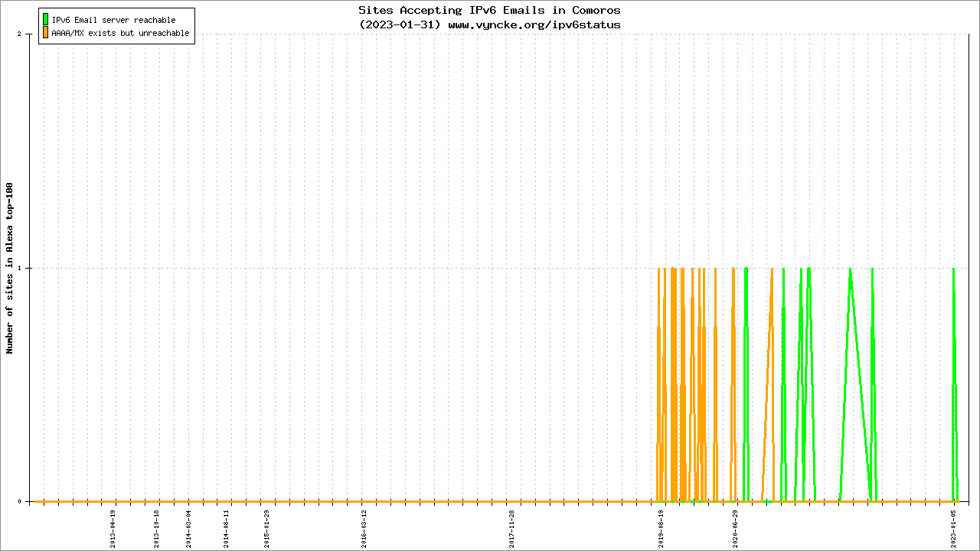Click the last green peak near 2023-01-05
The height and width of the screenshot is (551, 980).
coord(953,269)
